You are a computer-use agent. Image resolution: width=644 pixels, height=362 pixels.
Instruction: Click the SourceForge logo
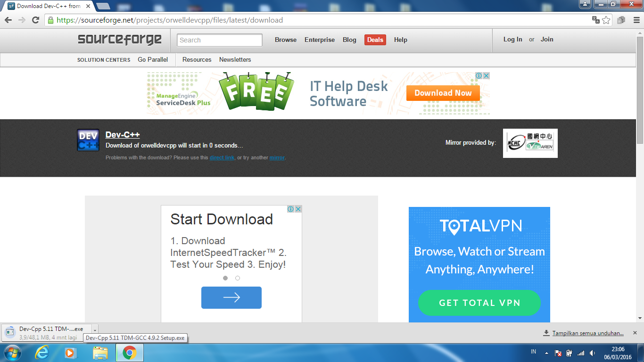coord(120,40)
